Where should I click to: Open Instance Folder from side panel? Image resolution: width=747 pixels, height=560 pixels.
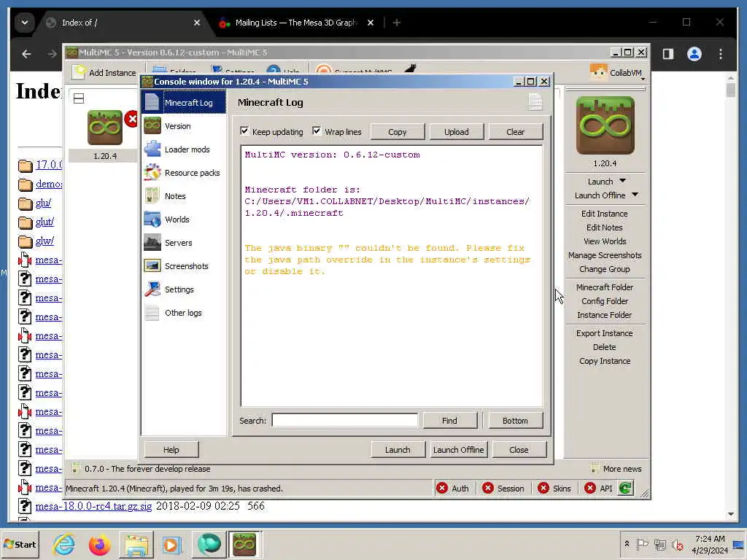[x=605, y=315]
